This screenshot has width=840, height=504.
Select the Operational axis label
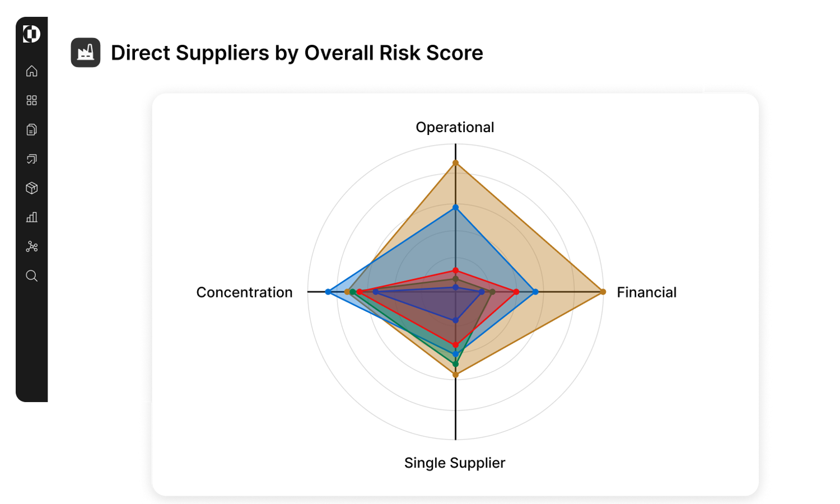tap(455, 127)
